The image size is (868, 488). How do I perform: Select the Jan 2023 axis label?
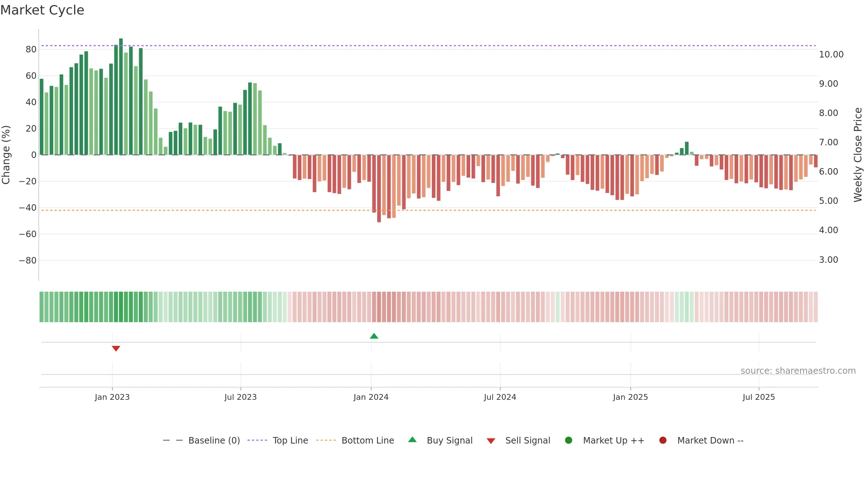coord(112,397)
